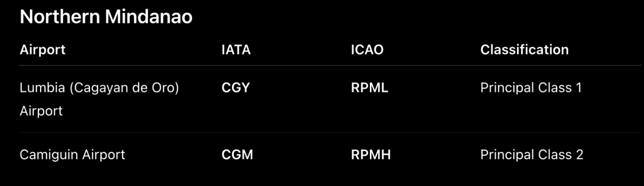
Task: Click Principal Class 2 classification cell
Action: (532, 155)
